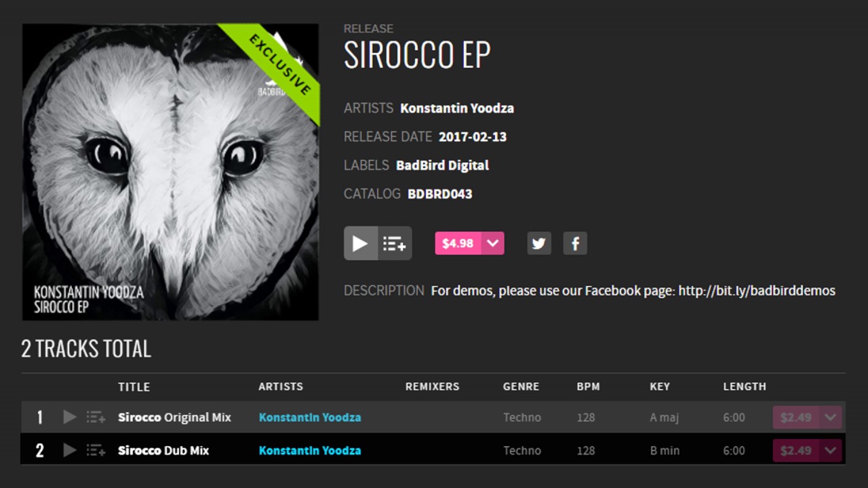The width and height of the screenshot is (868, 488).
Task: Open purchase options dropdown for track 1
Action: [831, 418]
